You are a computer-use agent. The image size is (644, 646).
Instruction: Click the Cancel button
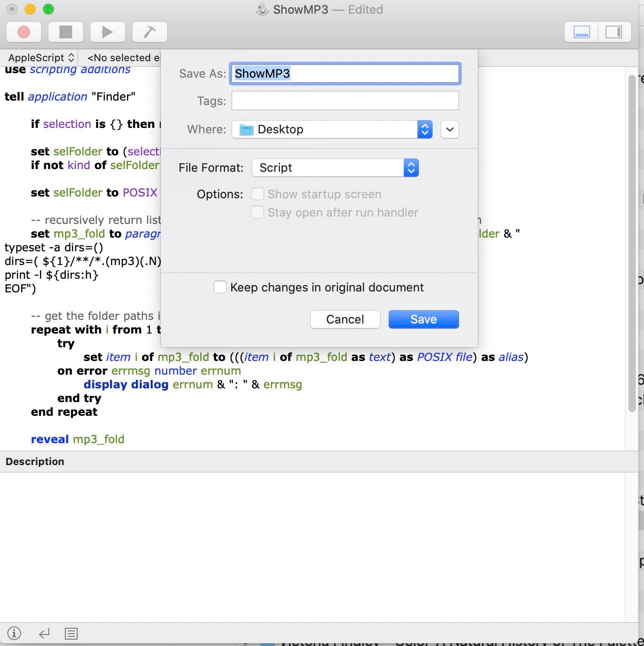pos(345,319)
